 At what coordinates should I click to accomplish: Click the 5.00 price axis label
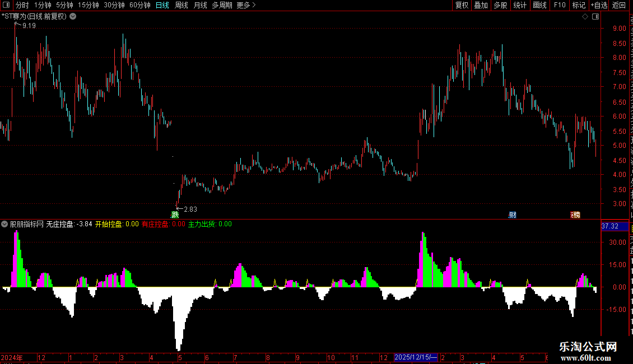(619, 145)
